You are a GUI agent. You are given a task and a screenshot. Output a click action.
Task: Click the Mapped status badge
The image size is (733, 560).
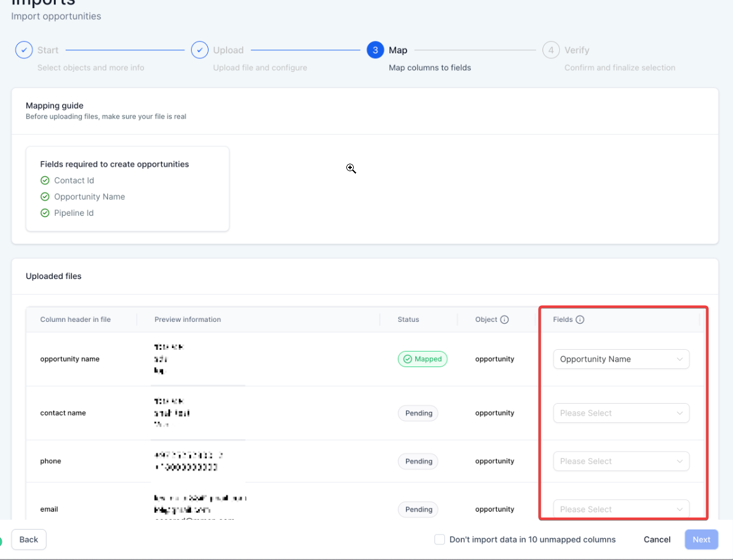coord(422,359)
